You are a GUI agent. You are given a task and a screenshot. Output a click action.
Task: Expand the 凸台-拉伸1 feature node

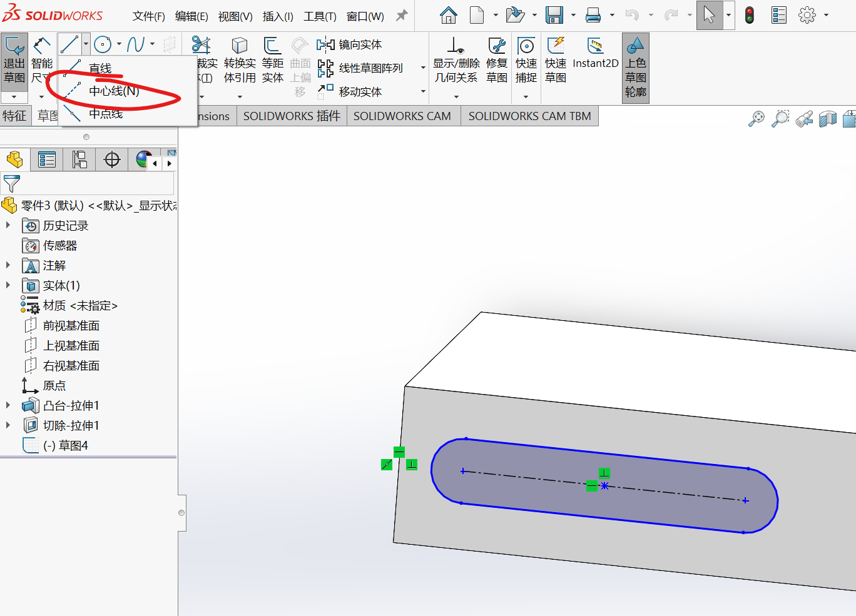click(x=8, y=405)
